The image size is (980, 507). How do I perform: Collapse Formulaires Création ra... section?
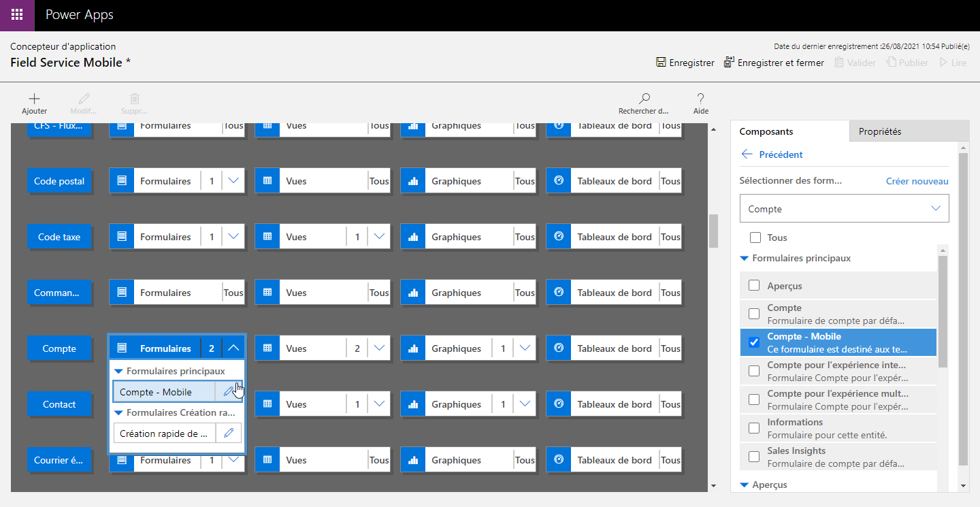pos(118,413)
